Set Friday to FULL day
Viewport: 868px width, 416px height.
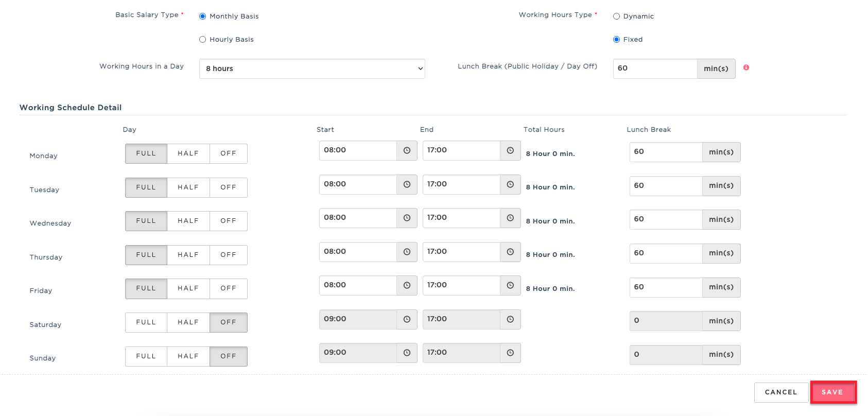146,288
